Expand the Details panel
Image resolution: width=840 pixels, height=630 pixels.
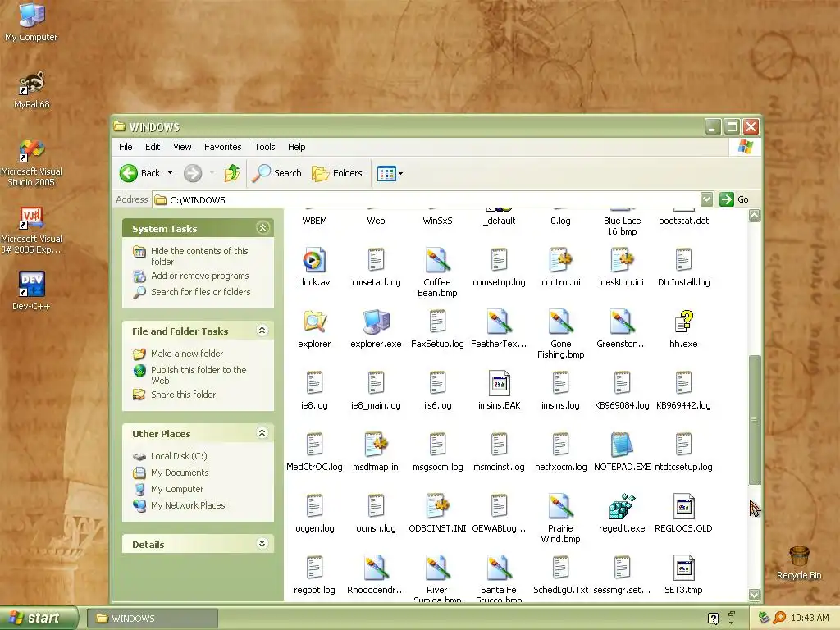(262, 544)
